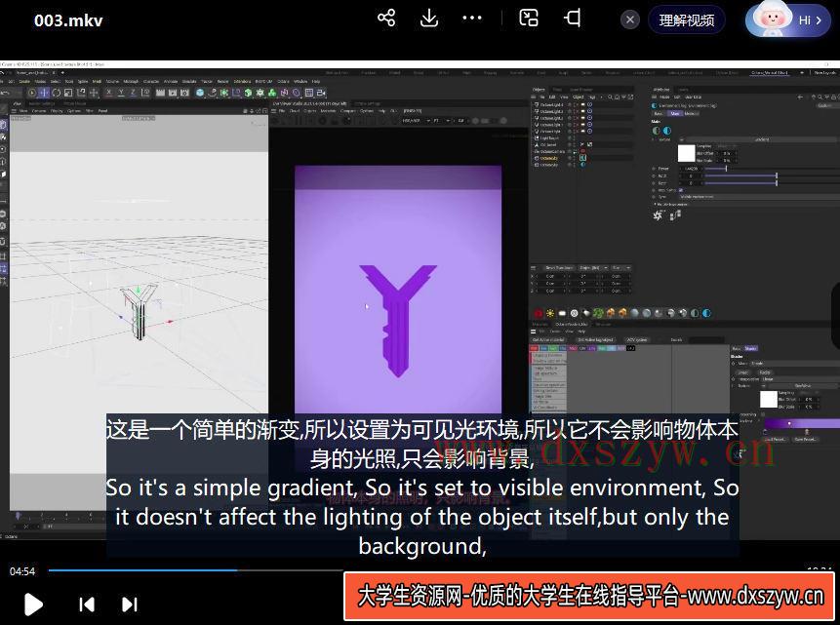
Task: Click the Live Selection tool icon
Action: [x=31, y=93]
